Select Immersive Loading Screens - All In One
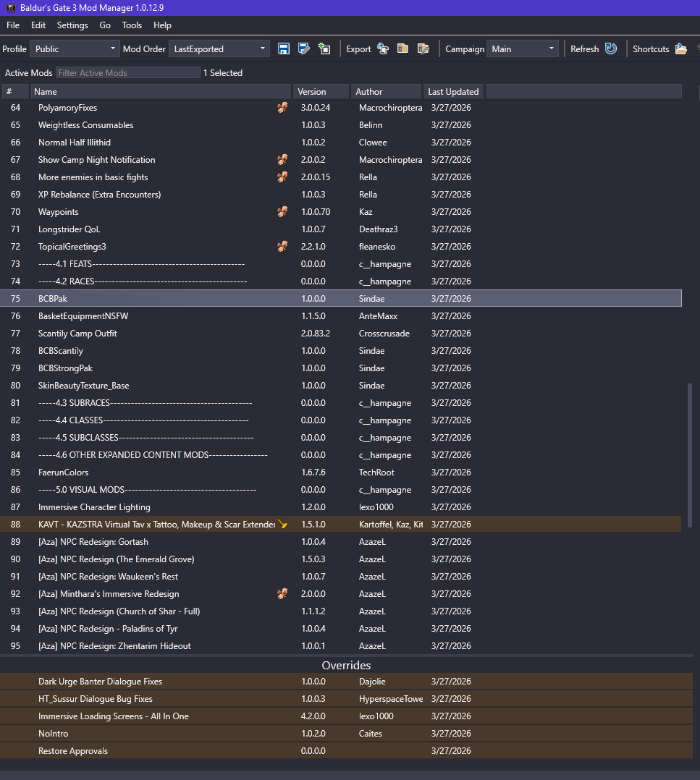This screenshot has width=700, height=780. coord(346,716)
